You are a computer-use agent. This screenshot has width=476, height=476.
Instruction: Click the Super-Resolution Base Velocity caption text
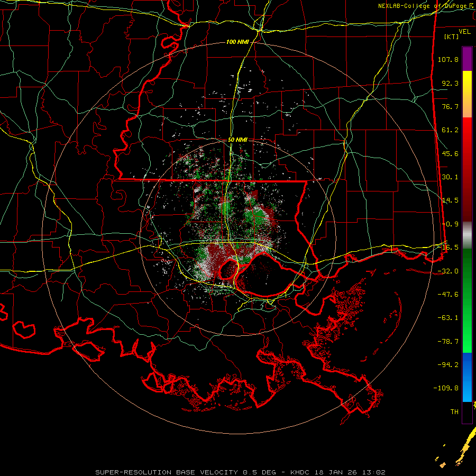[241, 472]
